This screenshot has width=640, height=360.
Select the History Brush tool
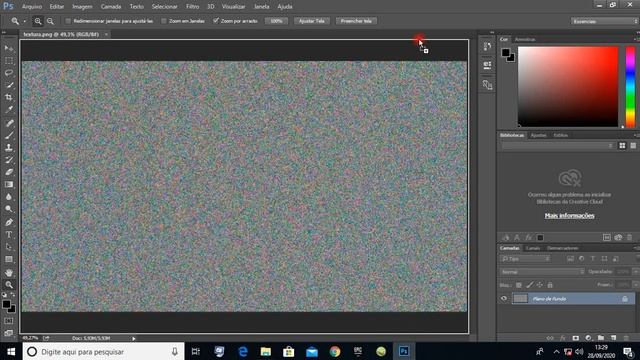pos(9,160)
